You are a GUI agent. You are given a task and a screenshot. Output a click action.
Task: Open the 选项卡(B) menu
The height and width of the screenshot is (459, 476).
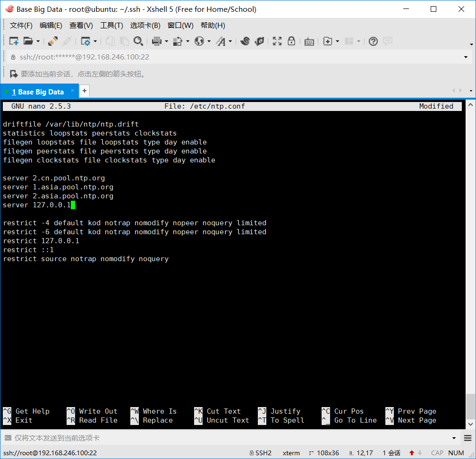(145, 25)
